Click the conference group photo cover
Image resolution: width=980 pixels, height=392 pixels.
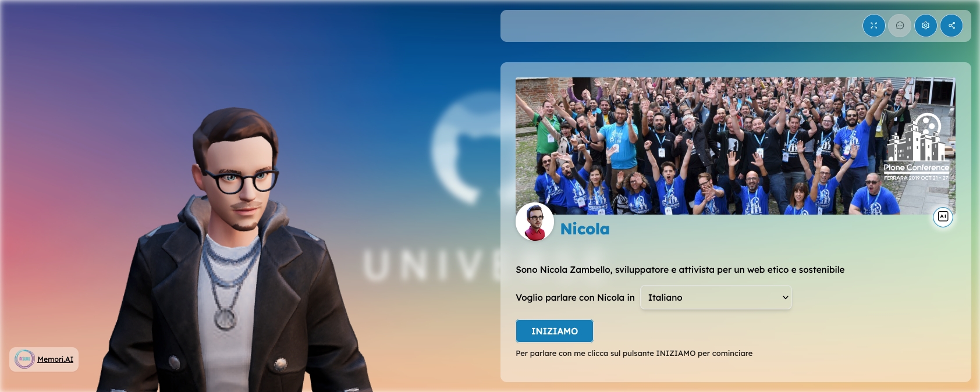coord(736,146)
